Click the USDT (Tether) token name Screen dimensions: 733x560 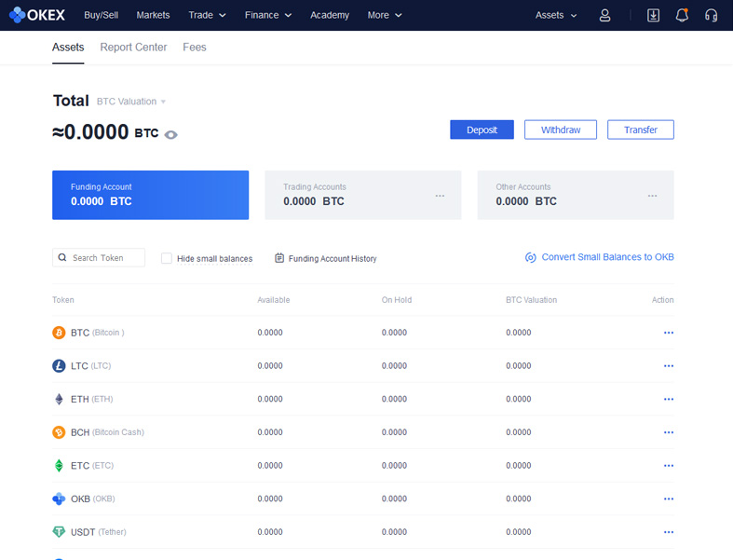point(98,532)
